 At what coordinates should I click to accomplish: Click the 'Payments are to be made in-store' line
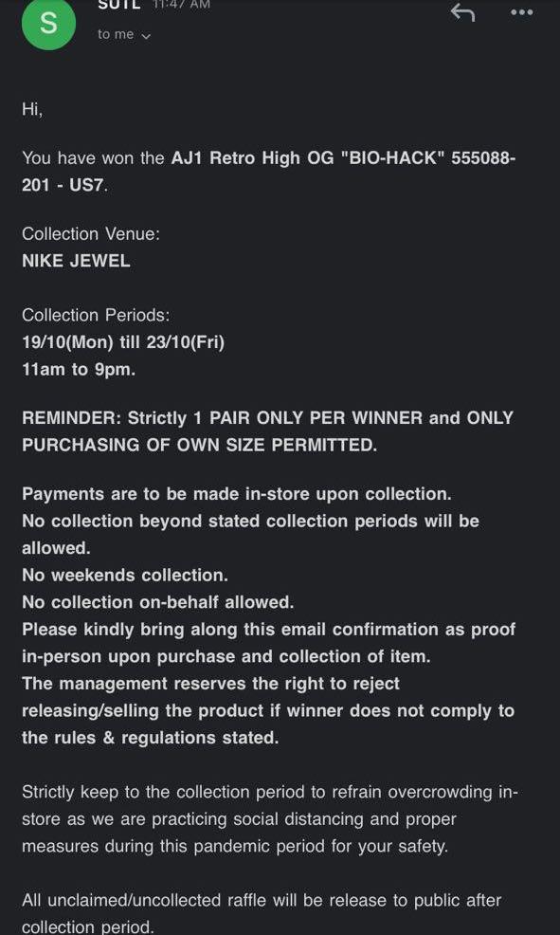tap(237, 494)
